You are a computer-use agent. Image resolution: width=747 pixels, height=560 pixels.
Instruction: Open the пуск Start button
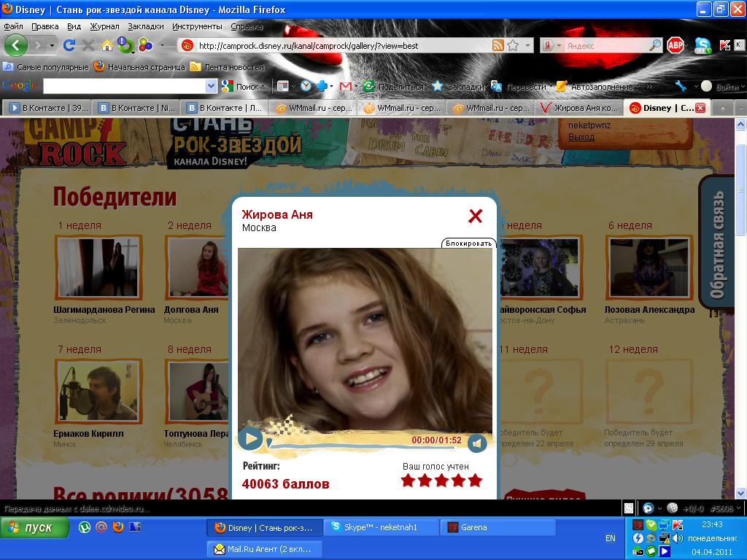point(34,528)
